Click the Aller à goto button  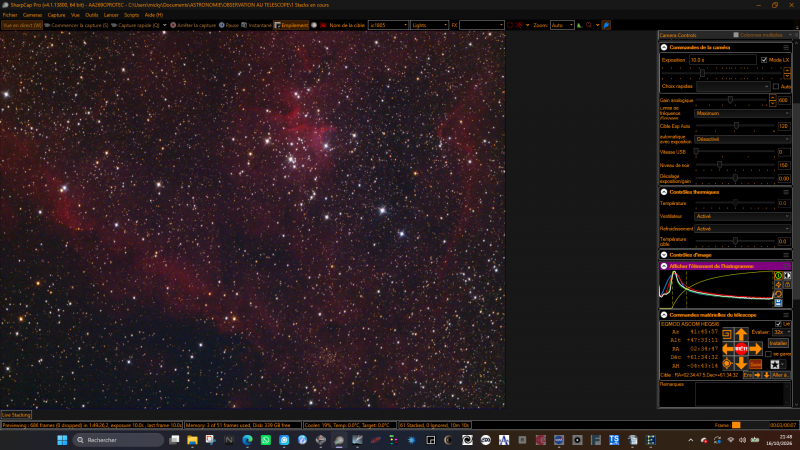coord(780,375)
